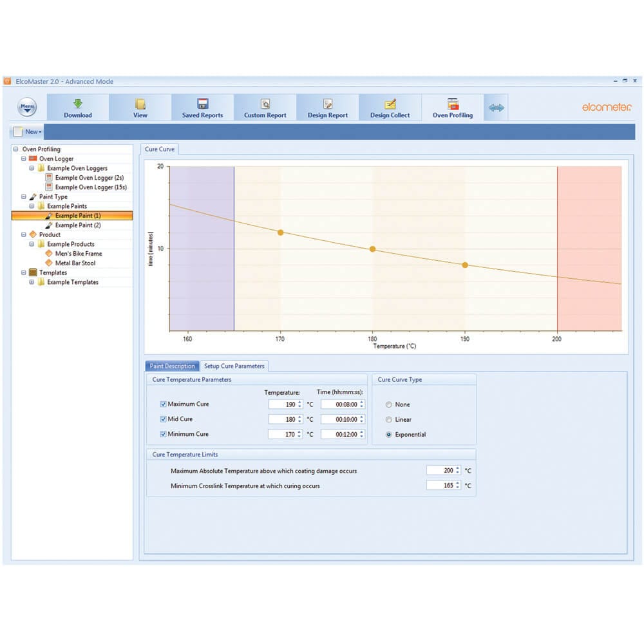Select the Linear cure curve type
This screenshot has height=644, width=644.
(x=388, y=419)
